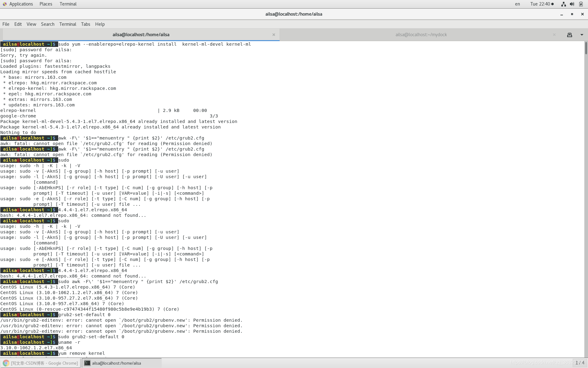This screenshot has height=368, width=588.
Task: Open the Terminal menu in menubar
Action: [x=68, y=24]
